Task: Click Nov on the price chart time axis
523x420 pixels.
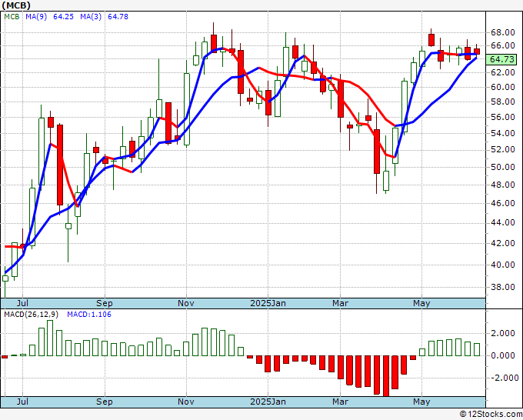Action: pos(186,303)
